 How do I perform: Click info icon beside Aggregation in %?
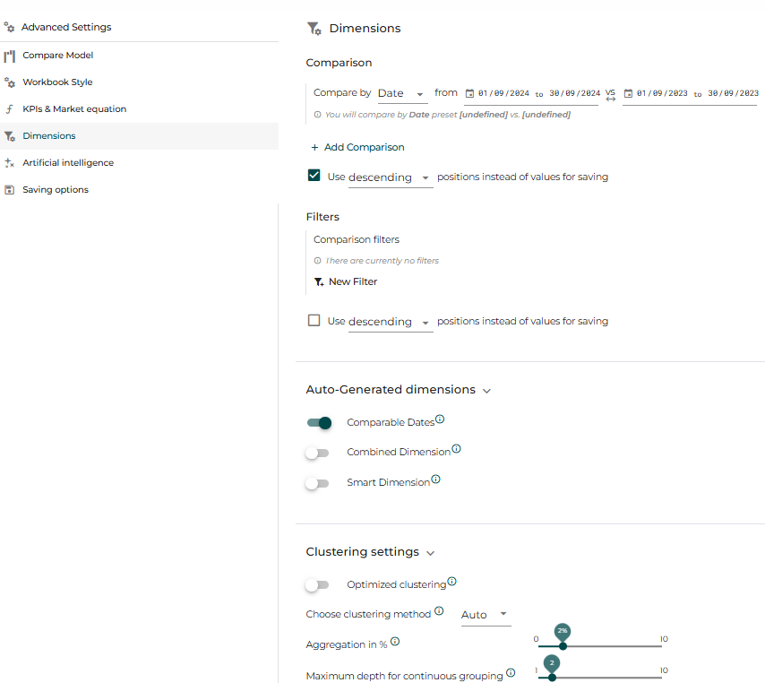point(395,642)
